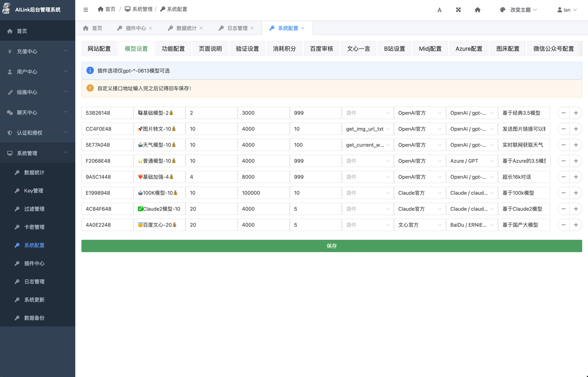Switch to 功能配置 tab
The image size is (588, 377).
pyautogui.click(x=173, y=49)
